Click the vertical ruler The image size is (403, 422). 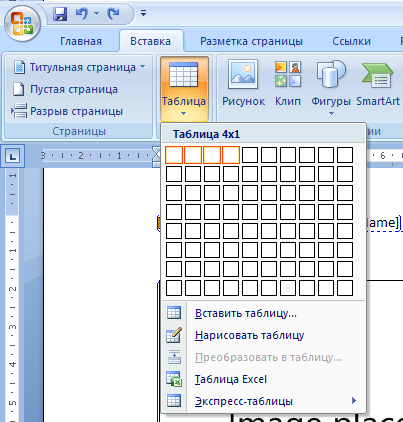(x=12, y=295)
